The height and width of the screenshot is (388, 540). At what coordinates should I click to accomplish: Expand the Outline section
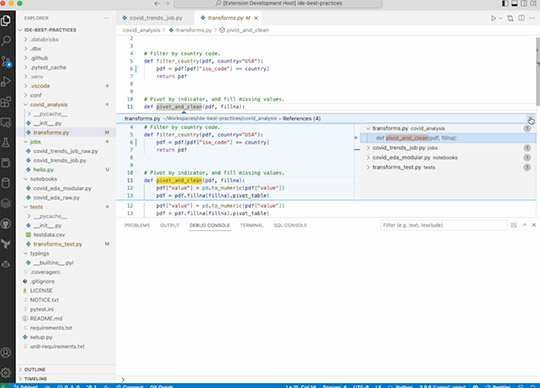(x=66, y=369)
